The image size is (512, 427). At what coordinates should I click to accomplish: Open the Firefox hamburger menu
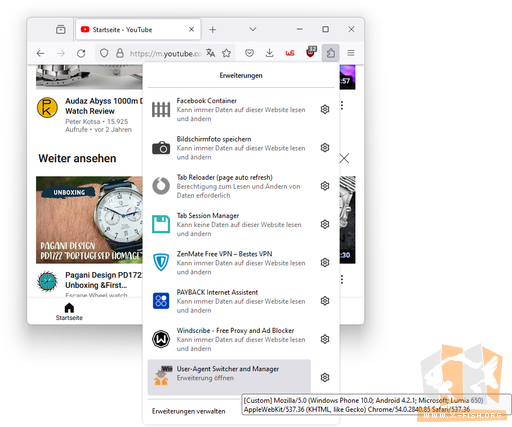[x=351, y=53]
